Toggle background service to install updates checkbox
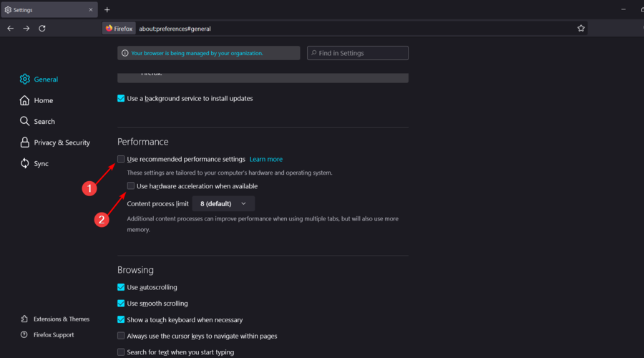The height and width of the screenshot is (358, 644). click(121, 98)
